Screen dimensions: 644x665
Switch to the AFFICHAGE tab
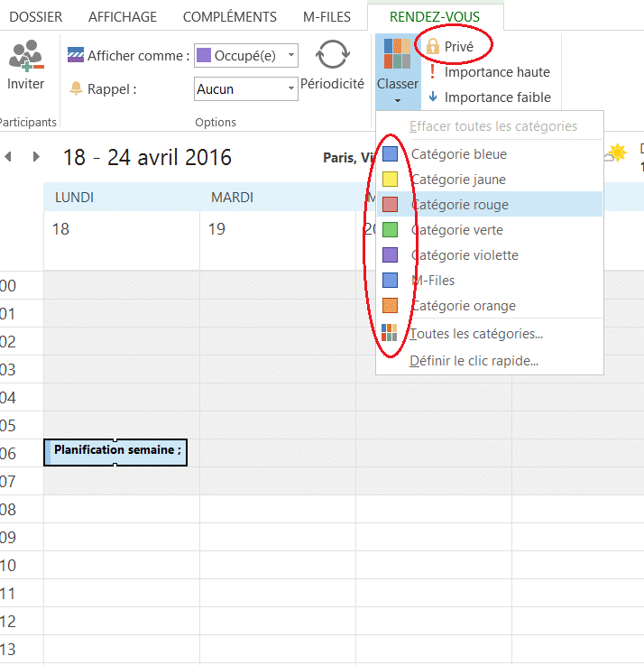123,16
